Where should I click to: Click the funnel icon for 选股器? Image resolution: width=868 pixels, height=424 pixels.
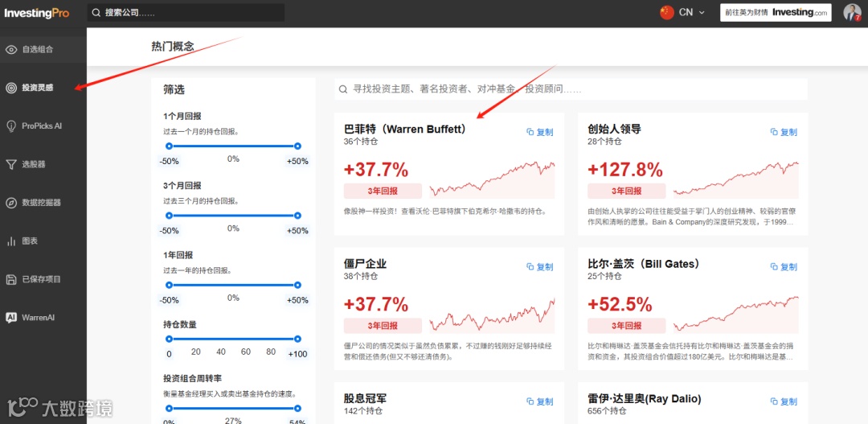(x=11, y=164)
